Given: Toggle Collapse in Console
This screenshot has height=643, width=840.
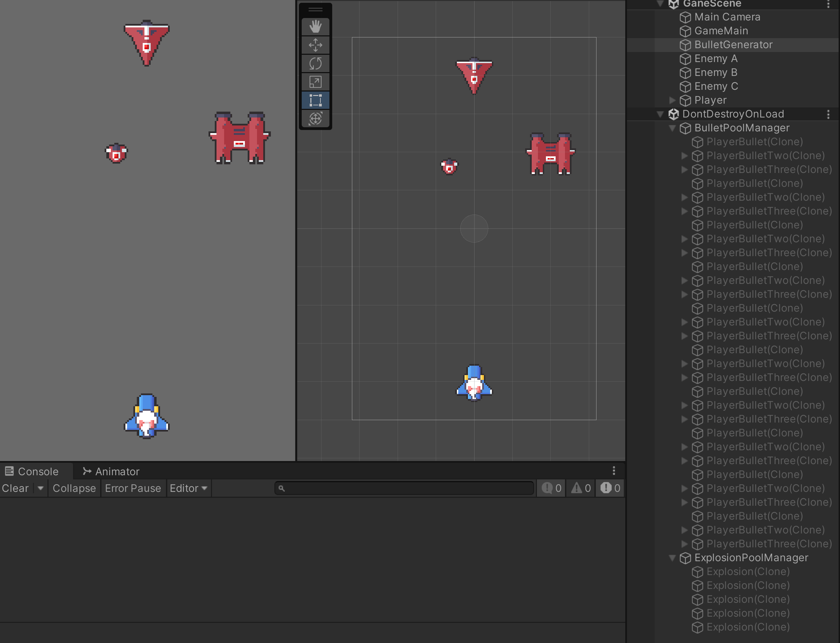Looking at the screenshot, I should 74,488.
